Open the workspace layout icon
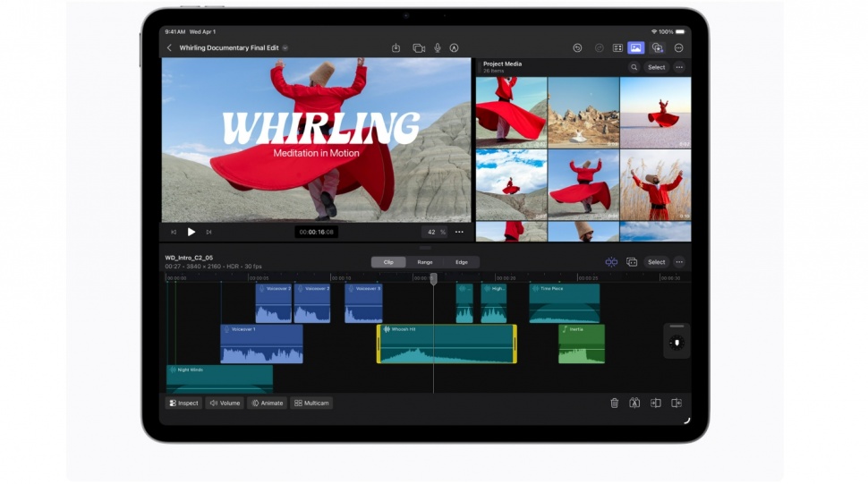Viewport: 868px width, 484px height. pyautogui.click(x=617, y=48)
